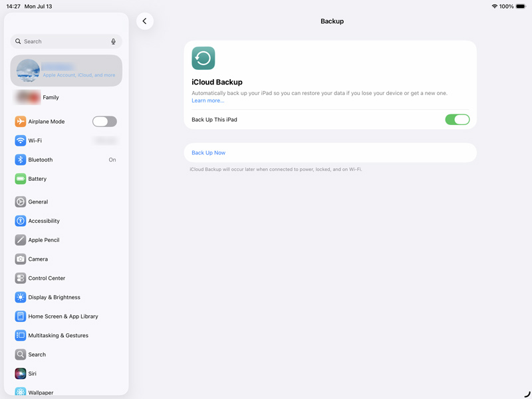The height and width of the screenshot is (399, 532).
Task: Tap the 100% battery percentage
Action: pyautogui.click(x=506, y=7)
